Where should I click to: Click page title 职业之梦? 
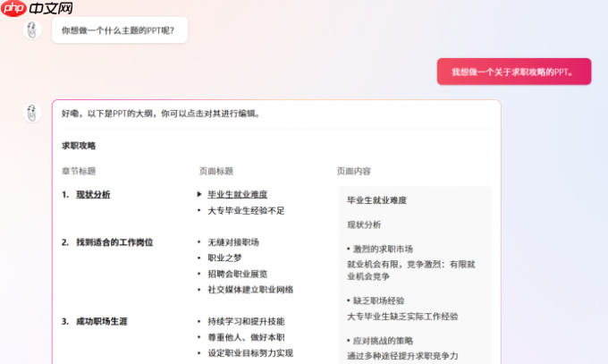(224, 258)
